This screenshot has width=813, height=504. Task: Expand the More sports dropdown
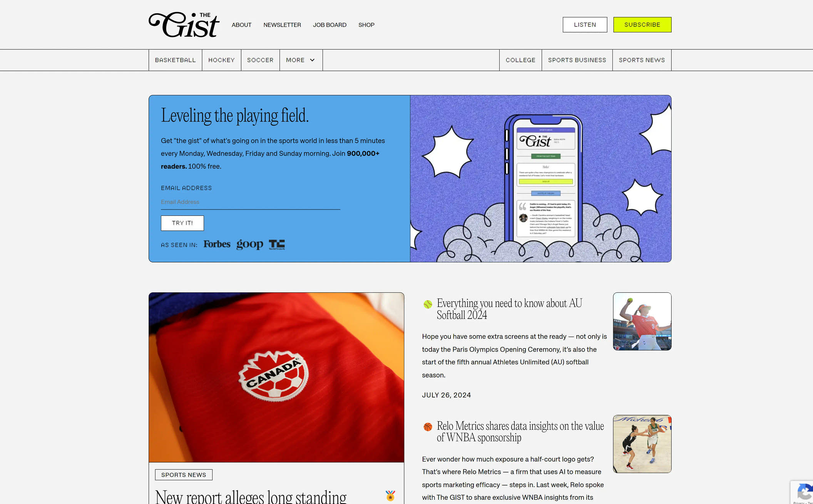(x=301, y=60)
